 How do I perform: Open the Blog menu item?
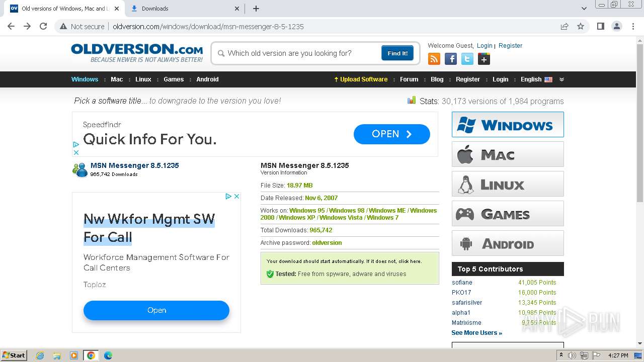[437, 79]
